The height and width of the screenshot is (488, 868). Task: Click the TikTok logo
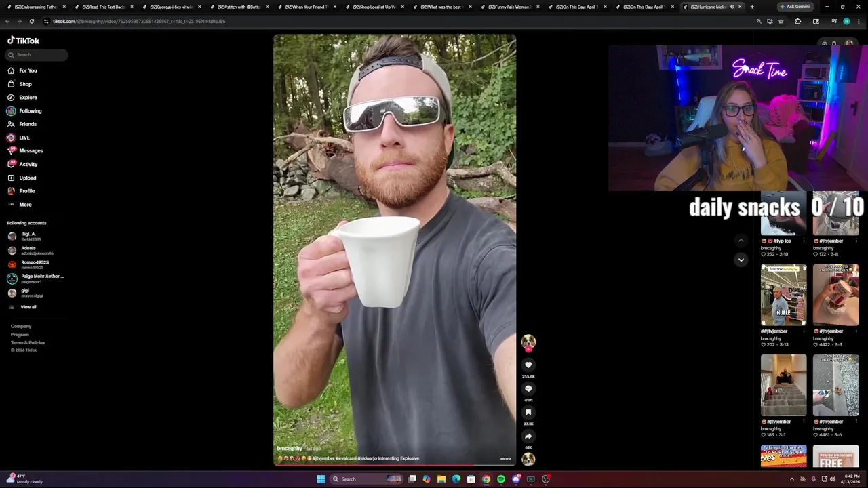(x=23, y=41)
